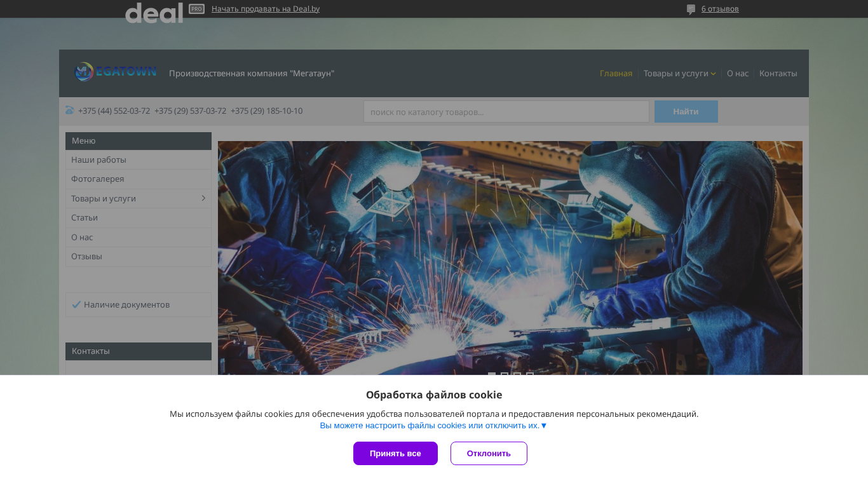
Task: Expand 'Товары и услуги' arrow in sidebar menu
Action: coord(203,198)
